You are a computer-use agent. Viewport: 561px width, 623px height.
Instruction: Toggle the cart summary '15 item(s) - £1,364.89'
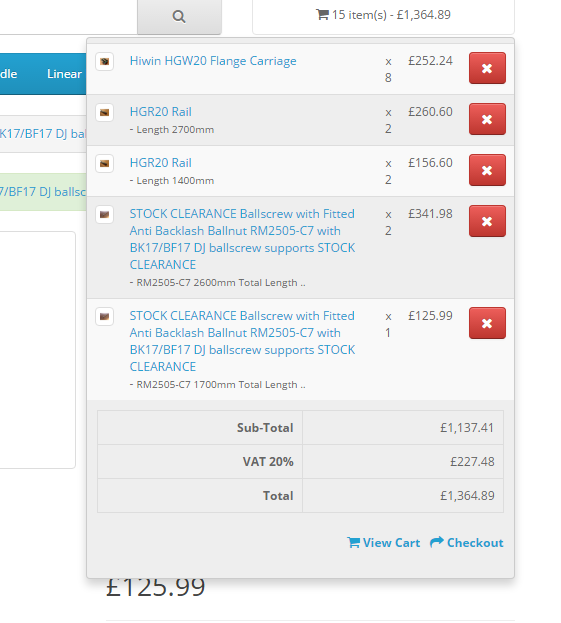tap(383, 15)
